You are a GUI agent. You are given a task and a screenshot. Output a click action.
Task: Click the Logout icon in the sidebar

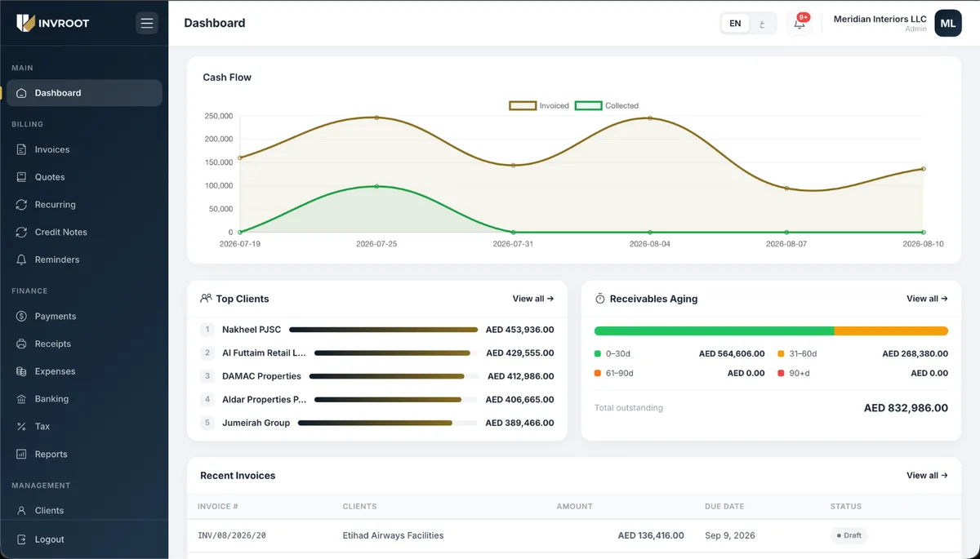pyautogui.click(x=21, y=539)
